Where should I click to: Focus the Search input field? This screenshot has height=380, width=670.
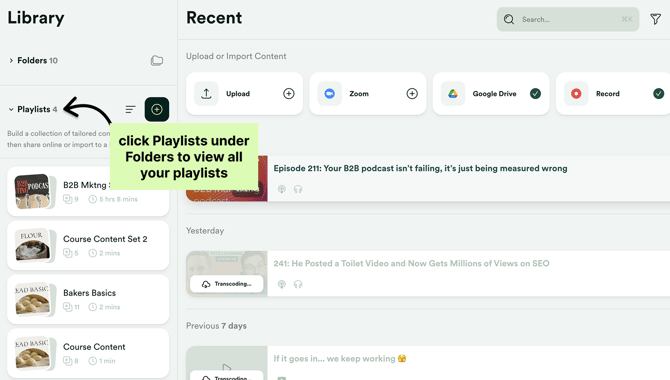click(x=568, y=19)
